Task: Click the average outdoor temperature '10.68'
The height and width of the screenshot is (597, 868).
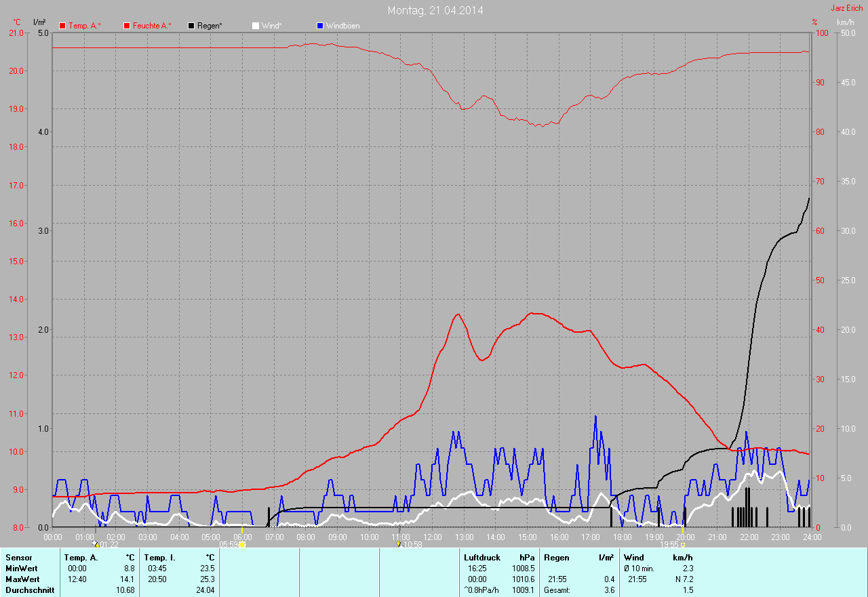Action: click(125, 590)
